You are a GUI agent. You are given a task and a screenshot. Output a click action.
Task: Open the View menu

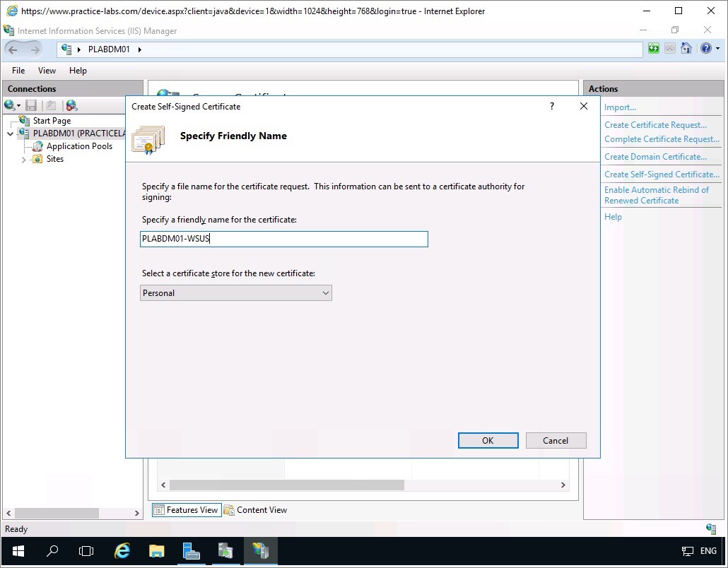(x=47, y=71)
